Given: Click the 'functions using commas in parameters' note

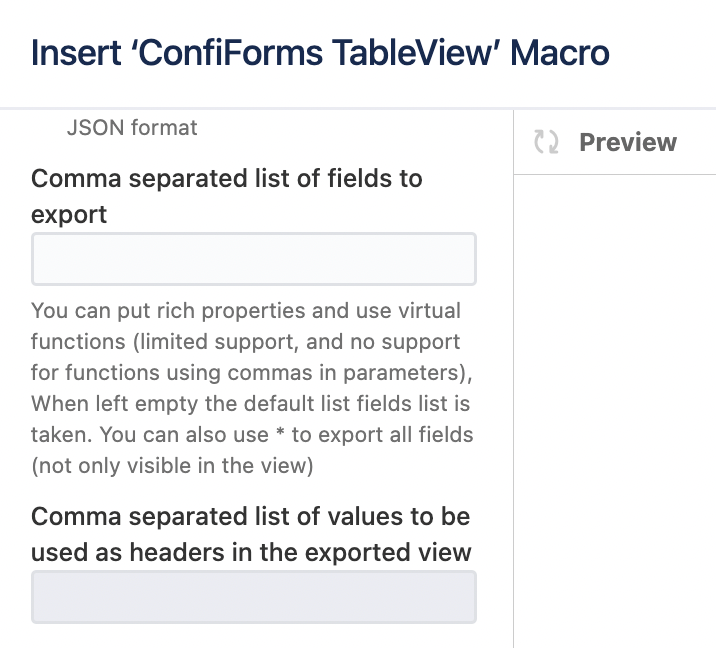Looking at the screenshot, I should point(252,373).
